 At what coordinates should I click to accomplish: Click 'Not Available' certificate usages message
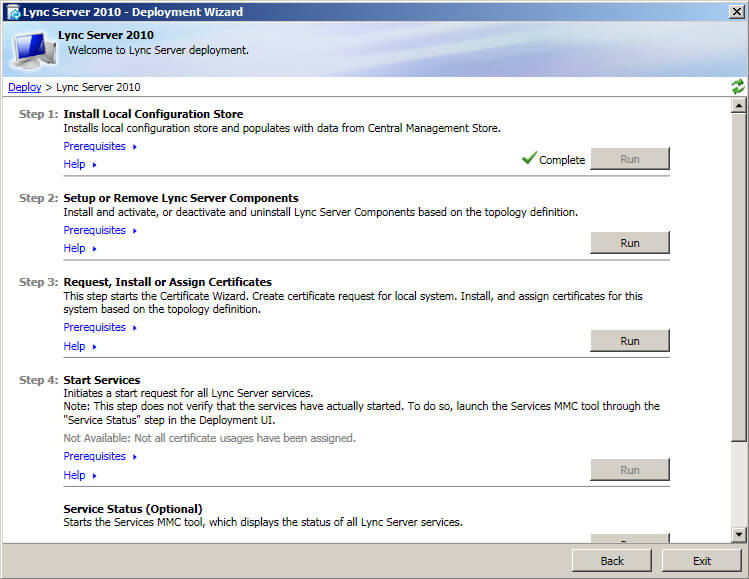pos(210,438)
